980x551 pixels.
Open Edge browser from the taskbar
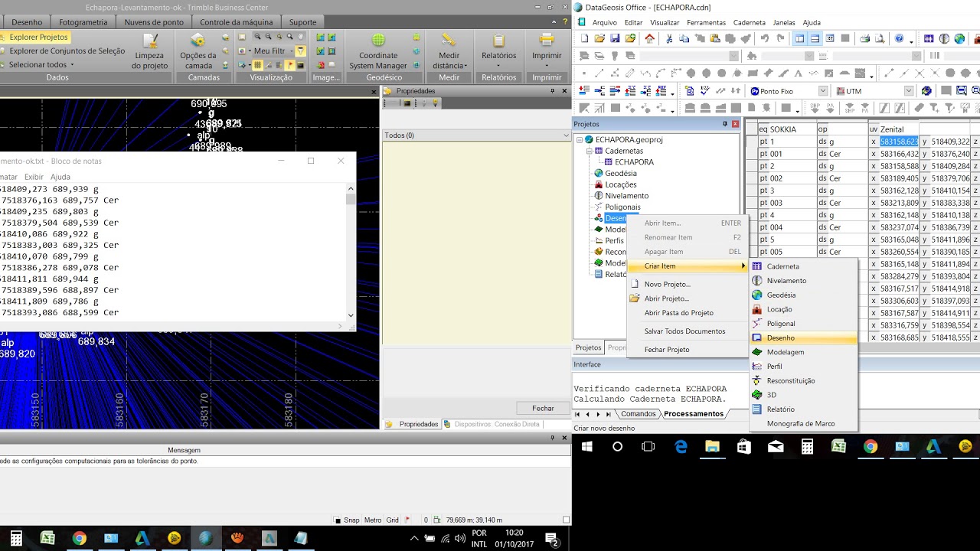tap(681, 447)
